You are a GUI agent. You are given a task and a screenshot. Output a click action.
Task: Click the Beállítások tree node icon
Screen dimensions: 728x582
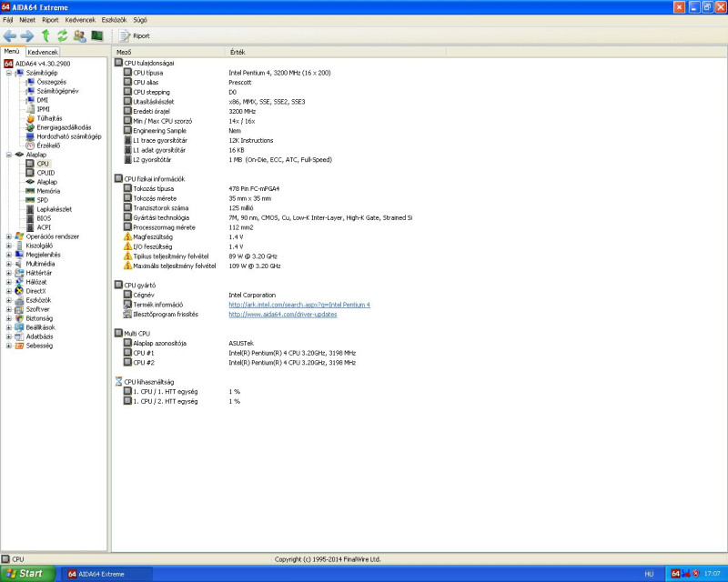19,327
